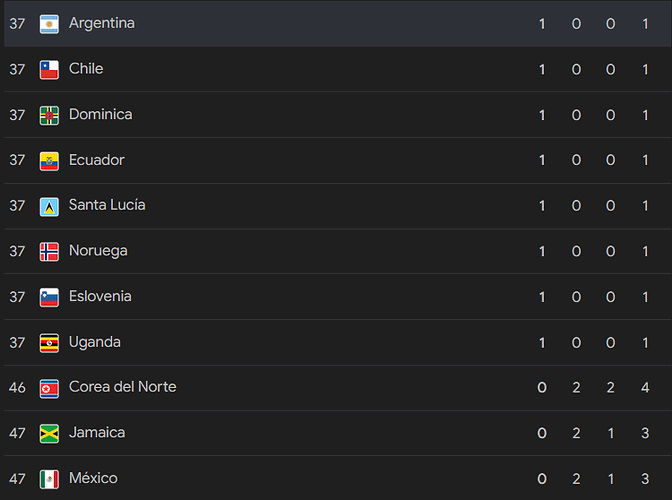The height and width of the screenshot is (500, 672).
Task: Open the Chile country name
Action: pos(86,69)
